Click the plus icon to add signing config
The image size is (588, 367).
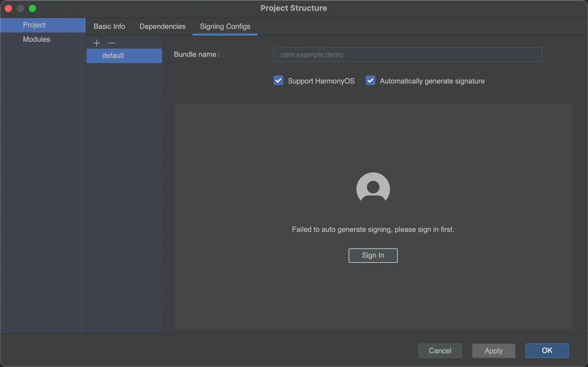tap(96, 43)
